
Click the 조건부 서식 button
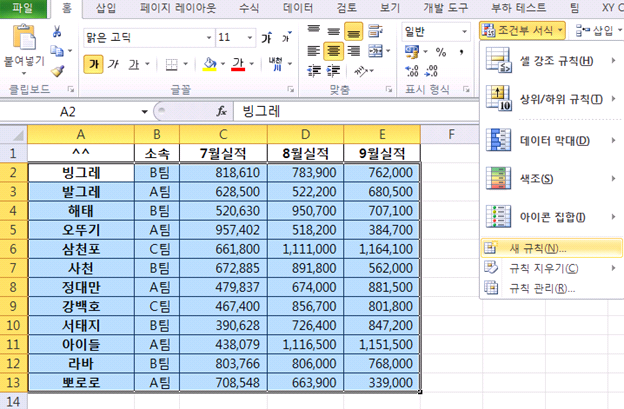pyautogui.click(x=522, y=31)
